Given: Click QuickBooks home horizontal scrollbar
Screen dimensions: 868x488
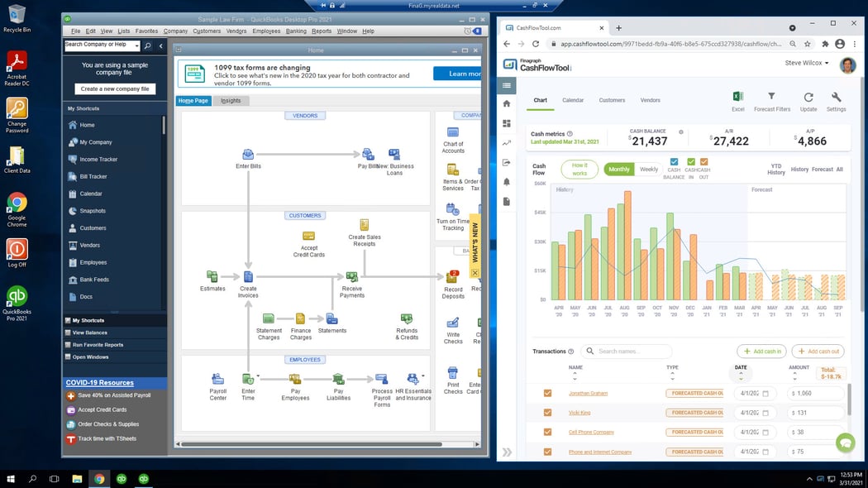Looking at the screenshot, I should click(311, 444).
